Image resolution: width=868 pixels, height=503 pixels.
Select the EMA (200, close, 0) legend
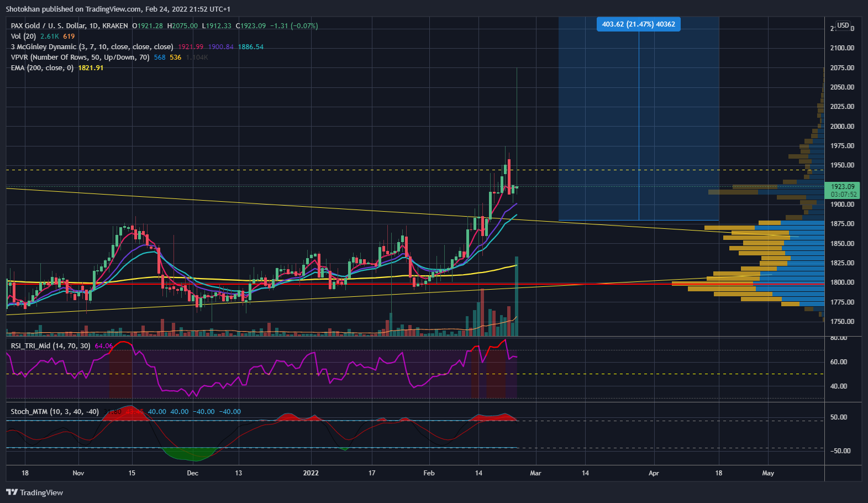(x=42, y=68)
